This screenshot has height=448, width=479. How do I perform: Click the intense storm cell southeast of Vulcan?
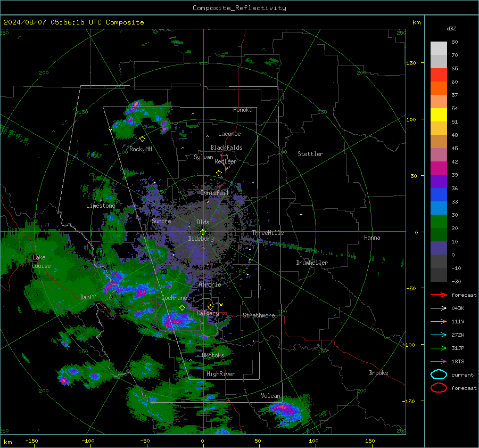pos(286,409)
